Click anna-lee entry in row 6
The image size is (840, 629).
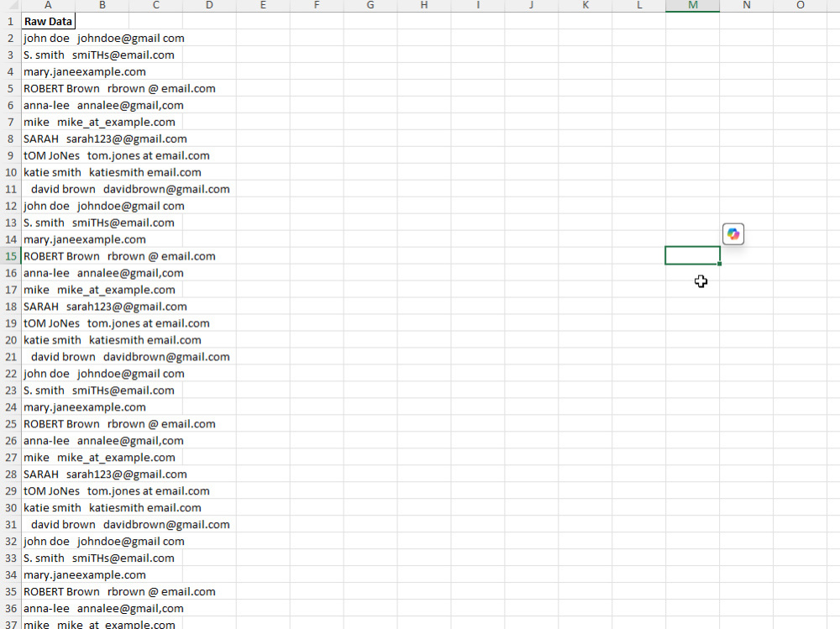(x=103, y=106)
